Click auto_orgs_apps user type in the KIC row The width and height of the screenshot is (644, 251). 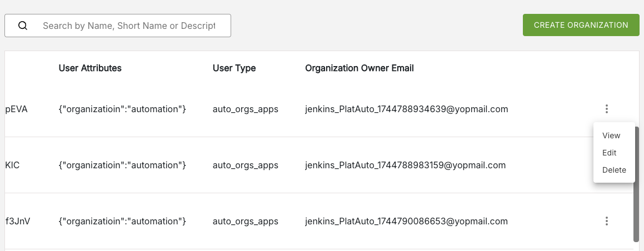pos(245,165)
